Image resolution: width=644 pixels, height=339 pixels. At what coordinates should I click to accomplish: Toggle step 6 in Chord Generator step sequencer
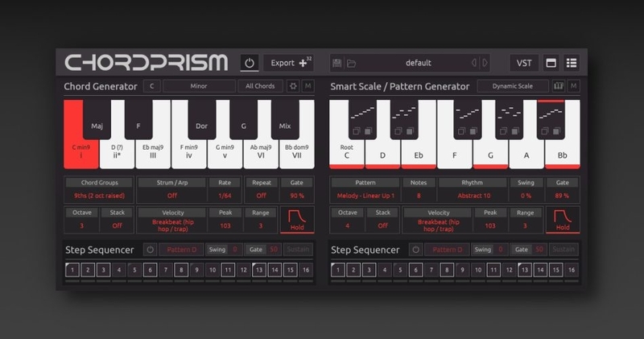(151, 270)
